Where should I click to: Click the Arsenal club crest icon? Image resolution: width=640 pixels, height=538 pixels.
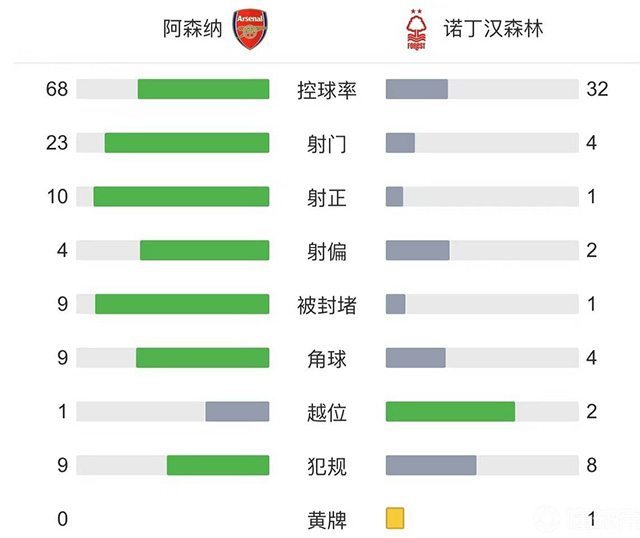point(250,30)
